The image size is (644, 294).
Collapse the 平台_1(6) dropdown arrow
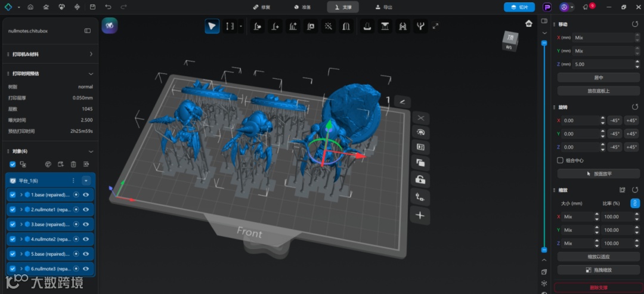[x=86, y=181]
